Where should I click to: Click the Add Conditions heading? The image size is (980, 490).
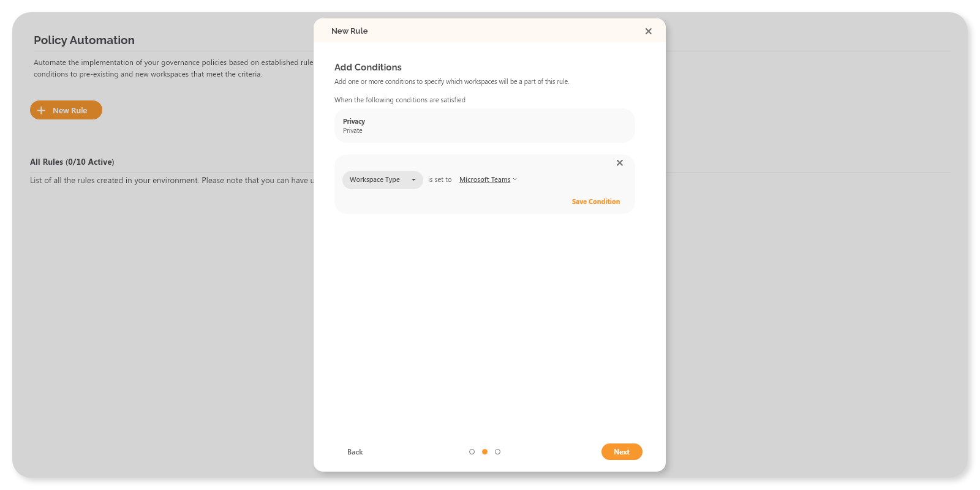point(368,67)
